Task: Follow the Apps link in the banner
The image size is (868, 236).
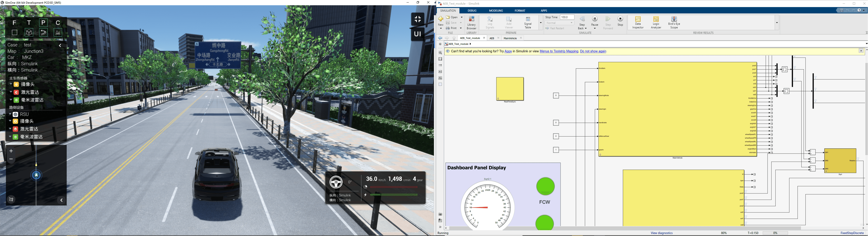Action: pos(508,51)
